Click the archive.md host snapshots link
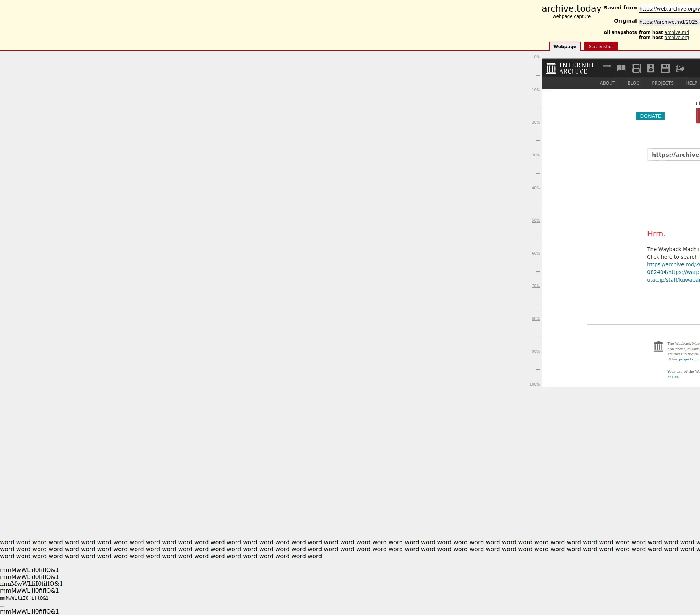The height and width of the screenshot is (615, 700). tap(676, 32)
